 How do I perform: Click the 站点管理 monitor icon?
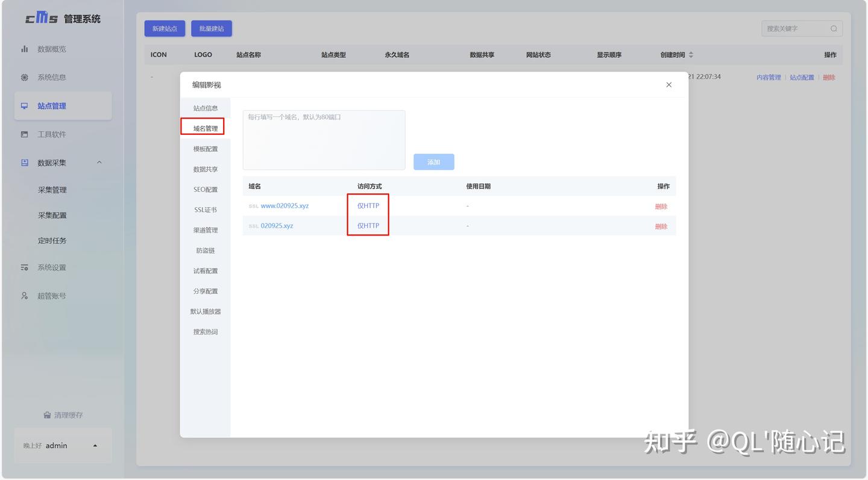pyautogui.click(x=25, y=106)
